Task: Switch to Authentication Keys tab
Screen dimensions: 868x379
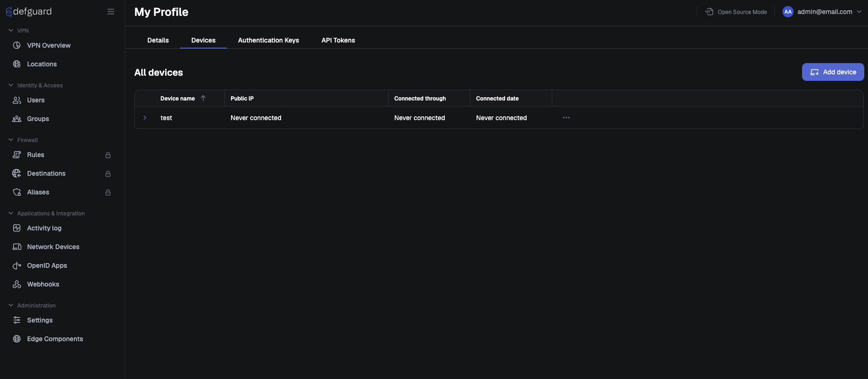Action: [268, 40]
